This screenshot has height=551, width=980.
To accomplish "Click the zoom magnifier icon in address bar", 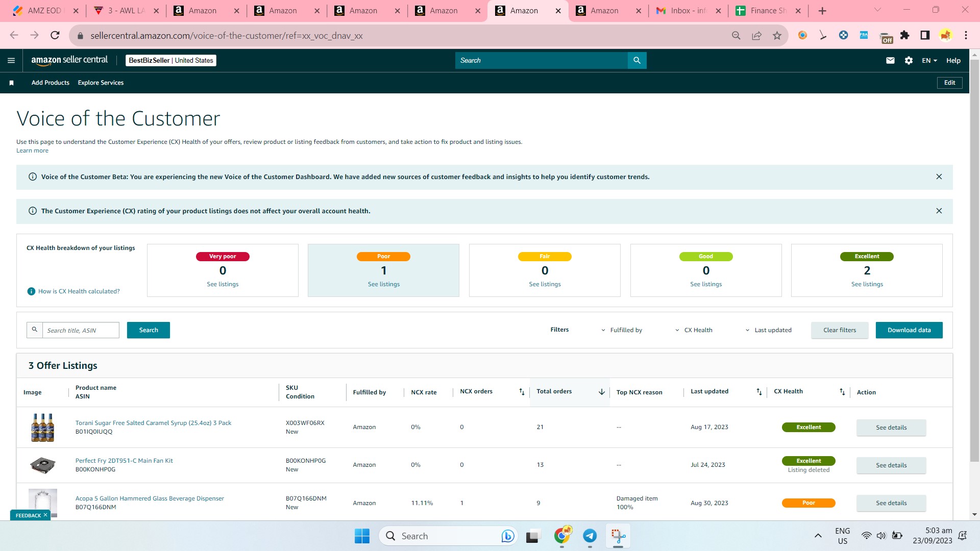I will pos(736,35).
